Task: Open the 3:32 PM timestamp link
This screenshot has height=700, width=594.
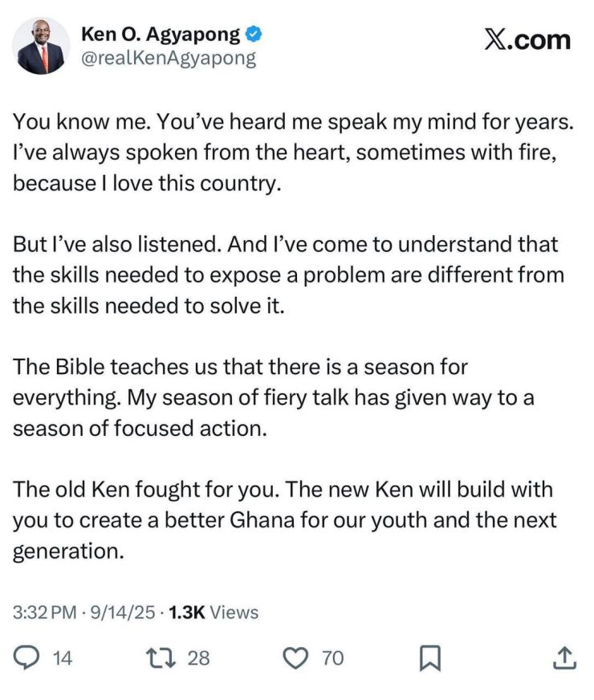Action: (x=45, y=612)
